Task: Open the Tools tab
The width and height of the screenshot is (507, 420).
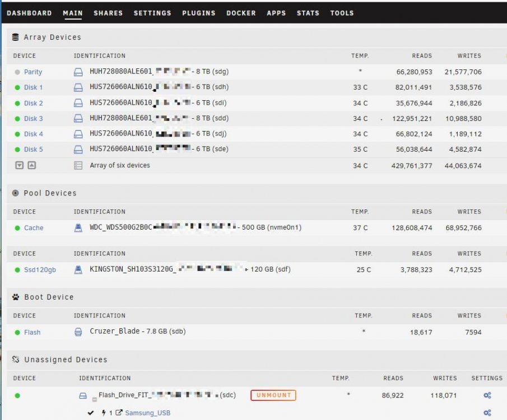Action: coord(342,13)
